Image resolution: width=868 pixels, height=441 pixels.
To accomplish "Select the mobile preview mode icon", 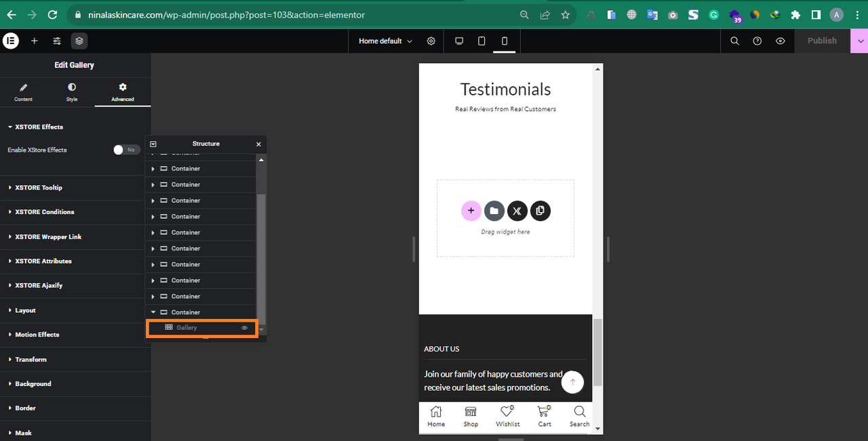I will (505, 41).
